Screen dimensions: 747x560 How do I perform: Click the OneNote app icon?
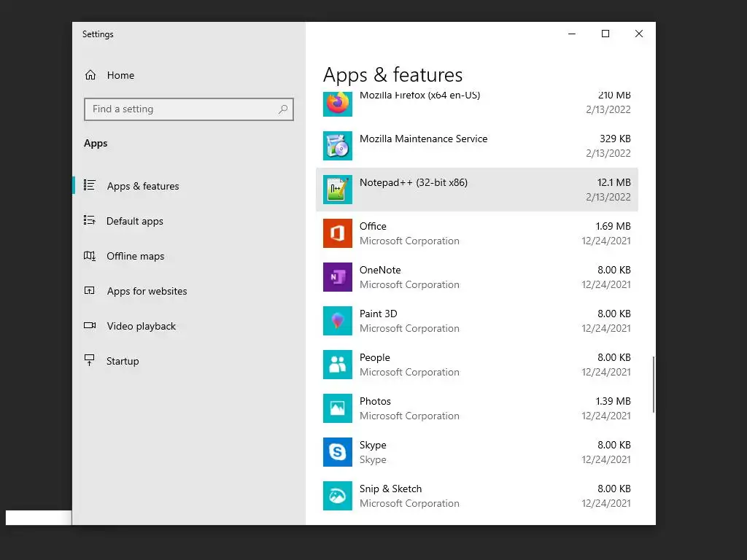click(338, 277)
